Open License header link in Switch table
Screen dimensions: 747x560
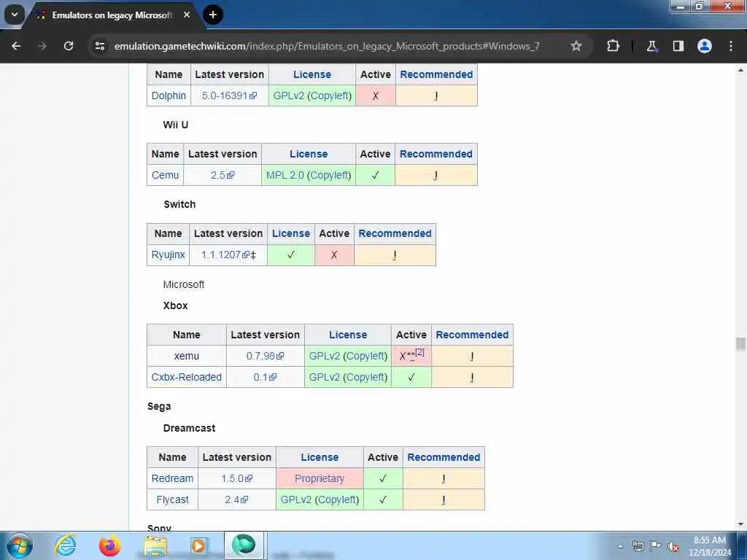[291, 234]
